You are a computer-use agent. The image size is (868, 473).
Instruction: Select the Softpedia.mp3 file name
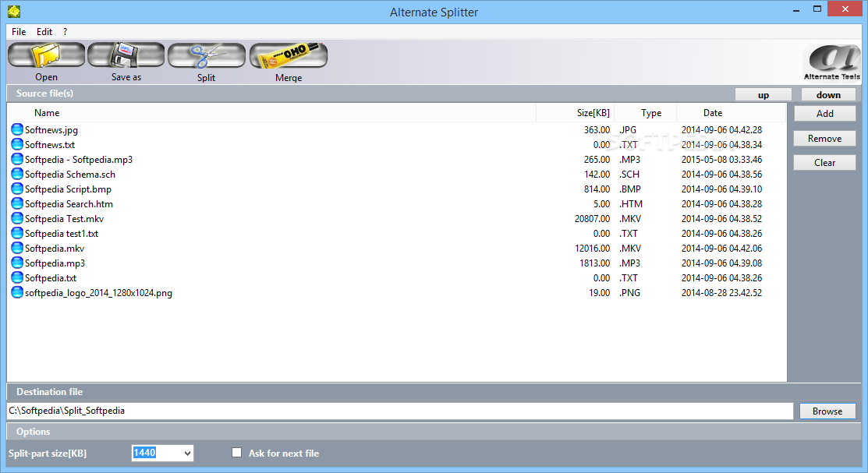(x=55, y=263)
